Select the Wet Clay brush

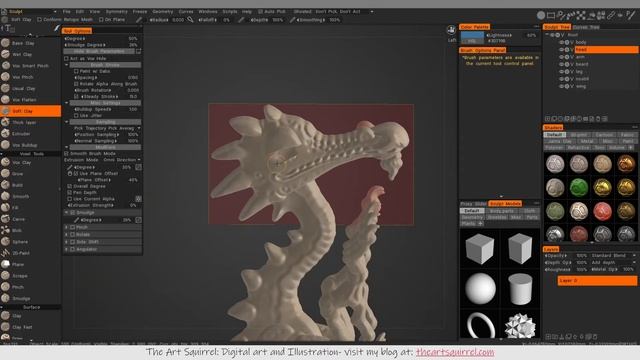pos(31,54)
